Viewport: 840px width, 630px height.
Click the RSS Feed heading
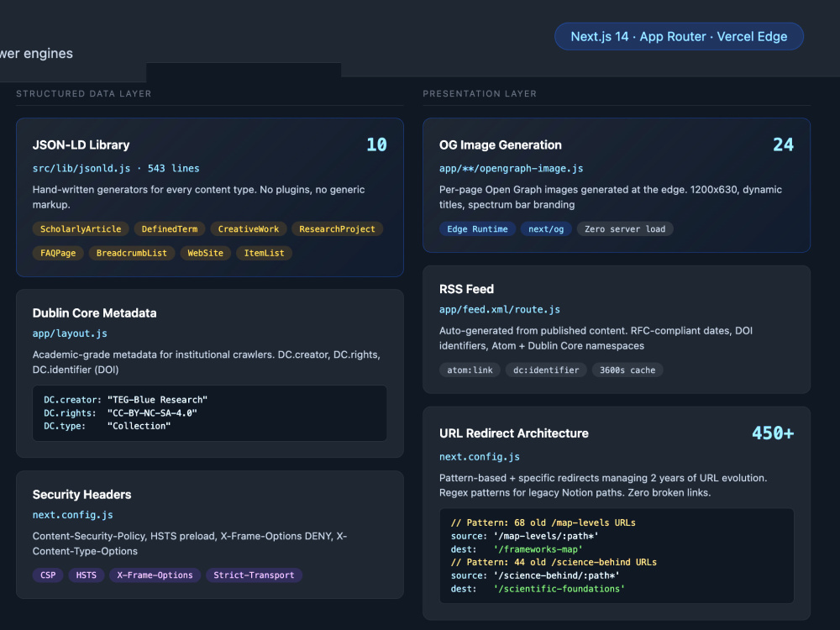(x=466, y=289)
